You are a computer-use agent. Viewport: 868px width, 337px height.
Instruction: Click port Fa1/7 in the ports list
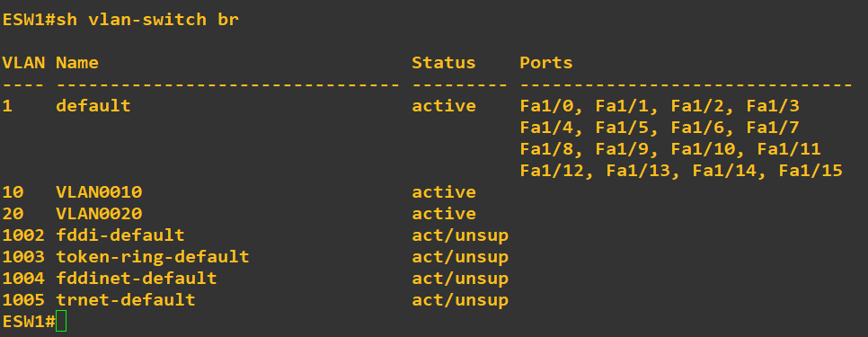tap(773, 128)
